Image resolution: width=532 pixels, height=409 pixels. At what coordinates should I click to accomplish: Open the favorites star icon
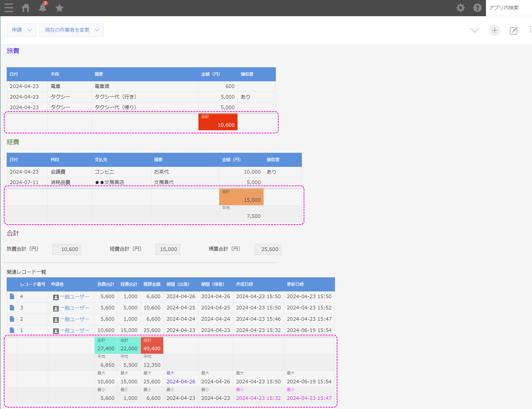point(59,8)
